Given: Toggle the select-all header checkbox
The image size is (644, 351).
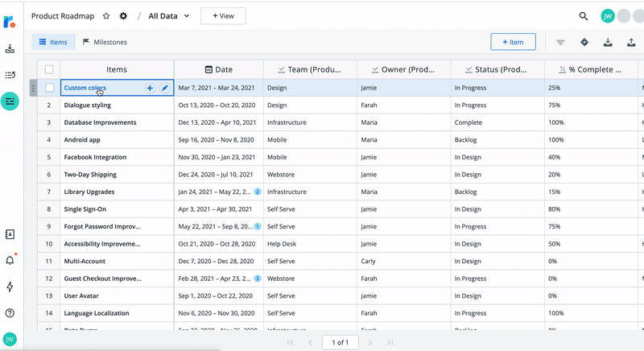Looking at the screenshot, I should 49,69.
